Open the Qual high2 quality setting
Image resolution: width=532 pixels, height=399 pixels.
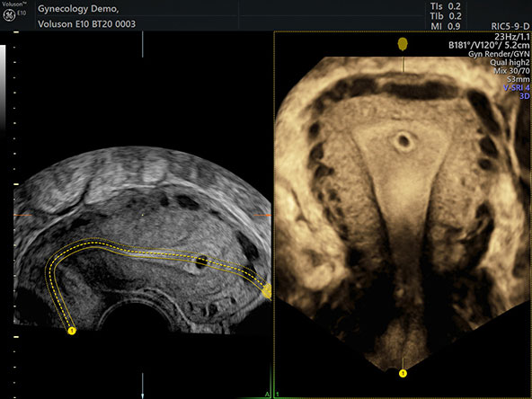510,62
